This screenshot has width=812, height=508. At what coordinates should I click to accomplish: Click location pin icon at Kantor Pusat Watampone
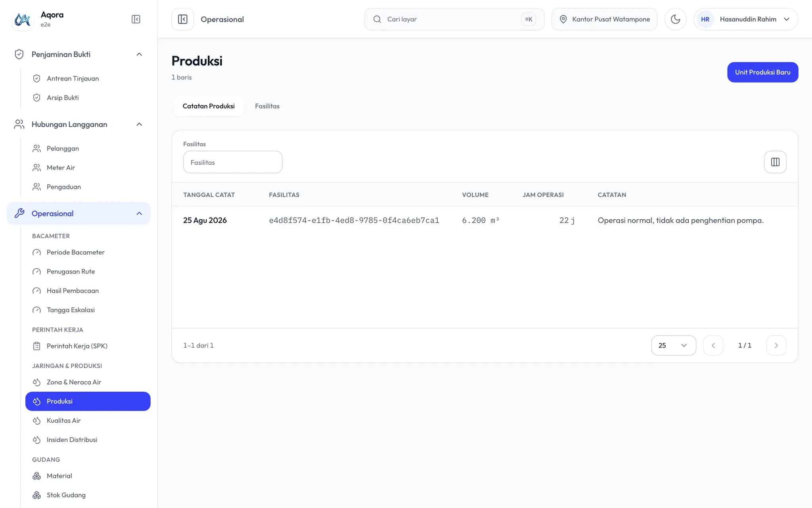(563, 19)
